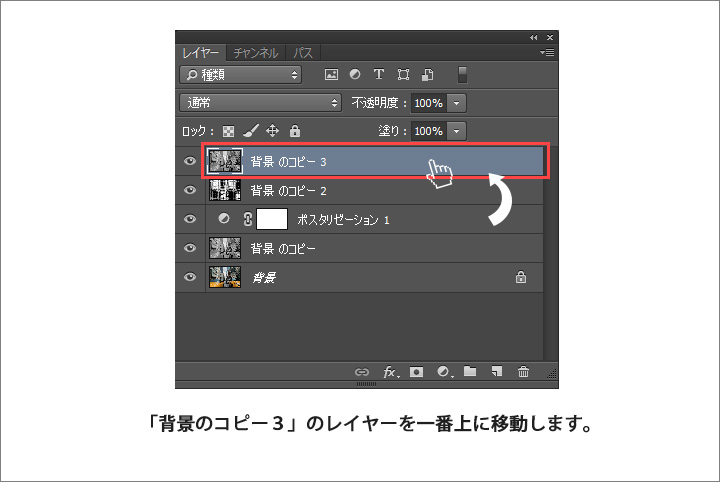
Task: Create new fill or adjustment layer icon
Action: [x=444, y=372]
